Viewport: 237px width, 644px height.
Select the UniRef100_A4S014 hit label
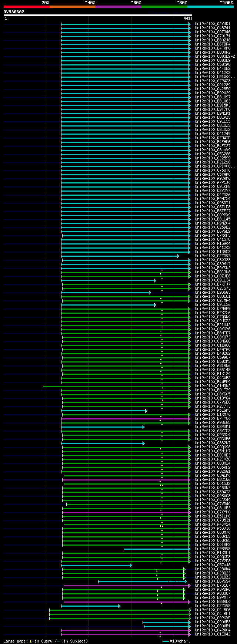[x=213, y=524]
